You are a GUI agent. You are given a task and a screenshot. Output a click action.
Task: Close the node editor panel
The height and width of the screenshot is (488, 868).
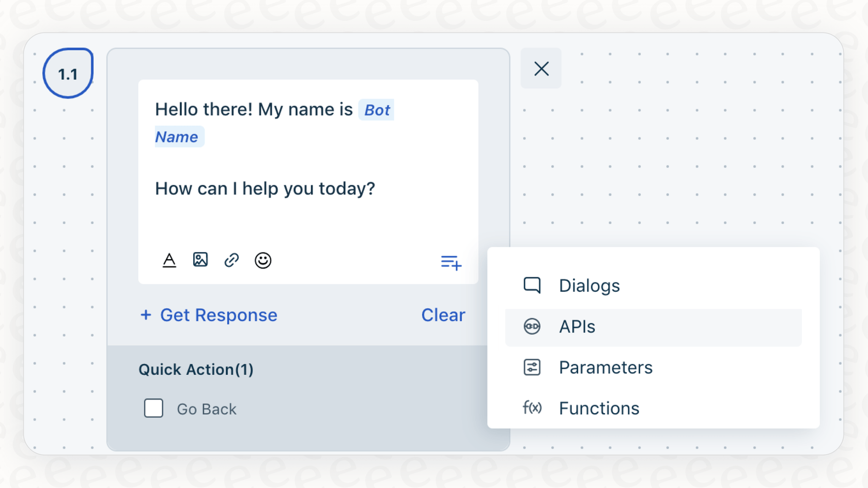click(541, 68)
